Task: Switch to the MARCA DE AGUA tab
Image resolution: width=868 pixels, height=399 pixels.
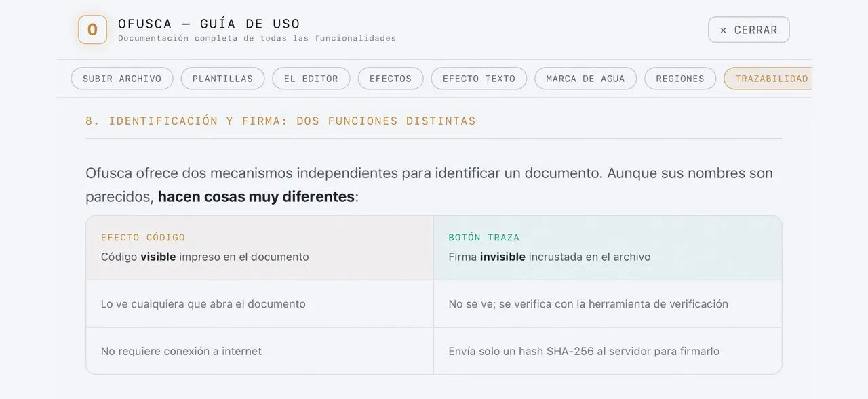Action: 585,79
